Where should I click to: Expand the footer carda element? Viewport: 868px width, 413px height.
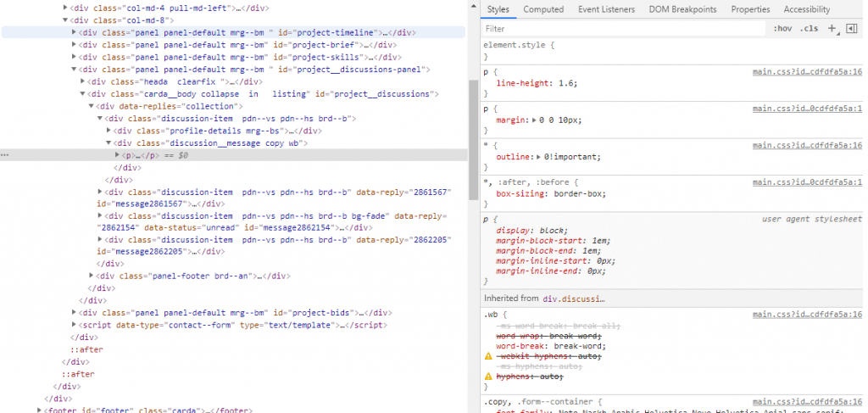coord(39,410)
